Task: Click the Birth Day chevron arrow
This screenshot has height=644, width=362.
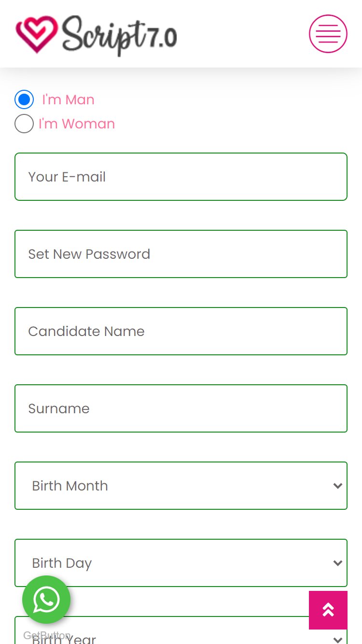Action: click(337, 563)
